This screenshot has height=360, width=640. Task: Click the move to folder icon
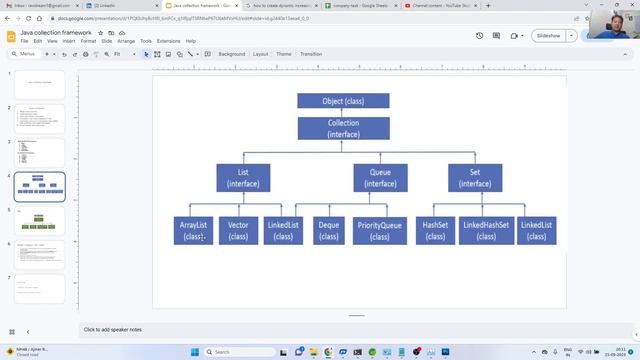111,33
